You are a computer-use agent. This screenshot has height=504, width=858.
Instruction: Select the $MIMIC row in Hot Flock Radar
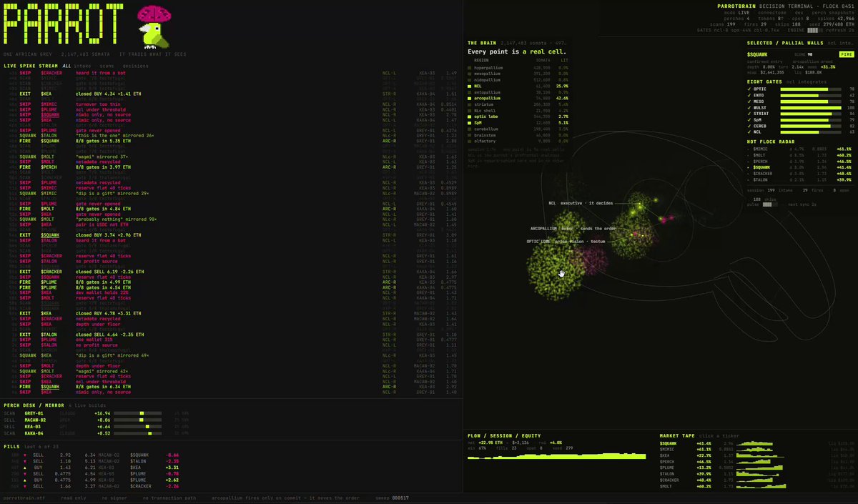(x=801, y=148)
